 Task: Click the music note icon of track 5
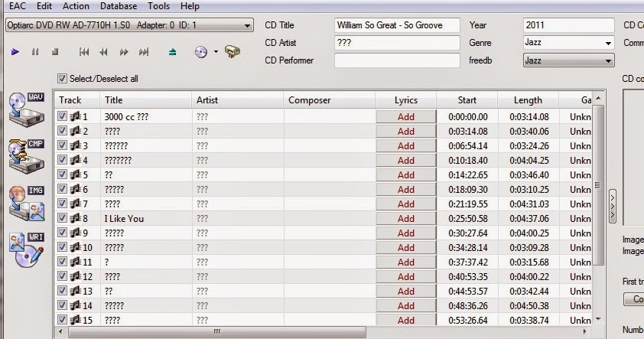(75, 174)
